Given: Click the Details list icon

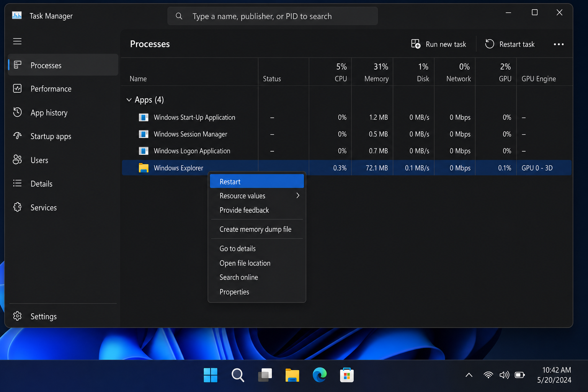Looking at the screenshot, I should pyautogui.click(x=17, y=183).
